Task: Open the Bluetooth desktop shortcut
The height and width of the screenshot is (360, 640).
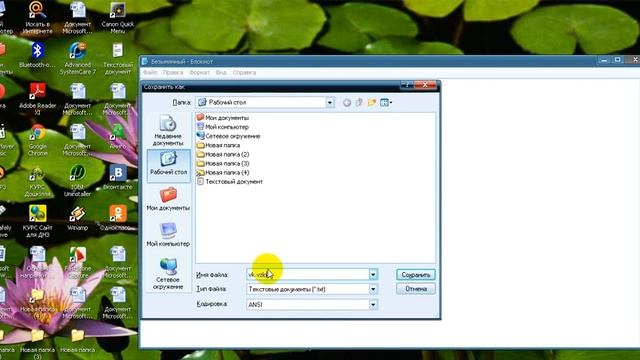Action: (x=37, y=56)
